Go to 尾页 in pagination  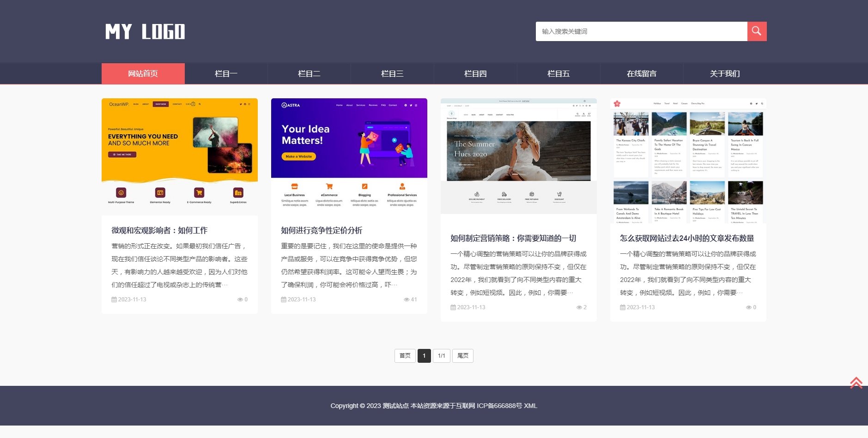463,355
